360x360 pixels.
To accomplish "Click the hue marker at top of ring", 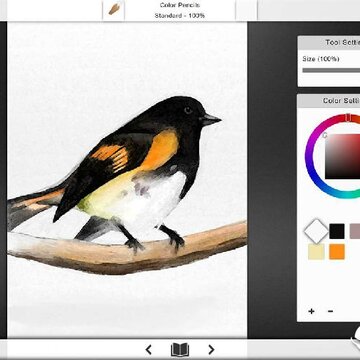I will 348,118.
